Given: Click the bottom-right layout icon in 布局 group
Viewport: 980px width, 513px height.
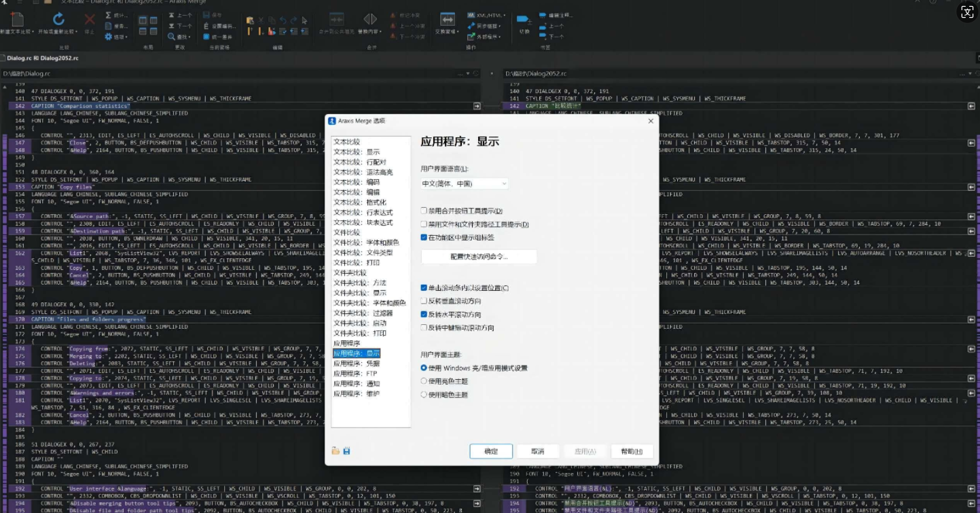Looking at the screenshot, I should point(153,31).
